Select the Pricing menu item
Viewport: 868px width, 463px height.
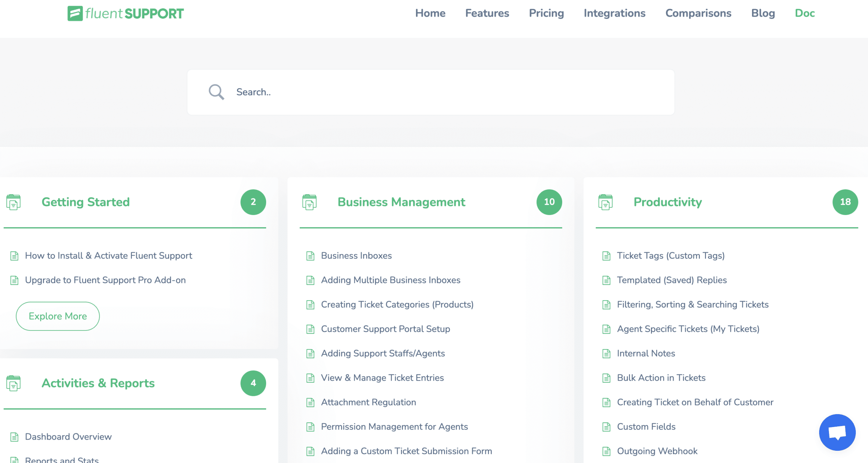546,13
